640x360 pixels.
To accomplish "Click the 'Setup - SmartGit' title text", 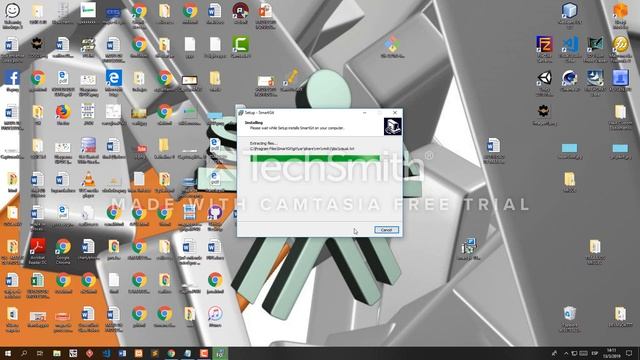I will click(260, 113).
